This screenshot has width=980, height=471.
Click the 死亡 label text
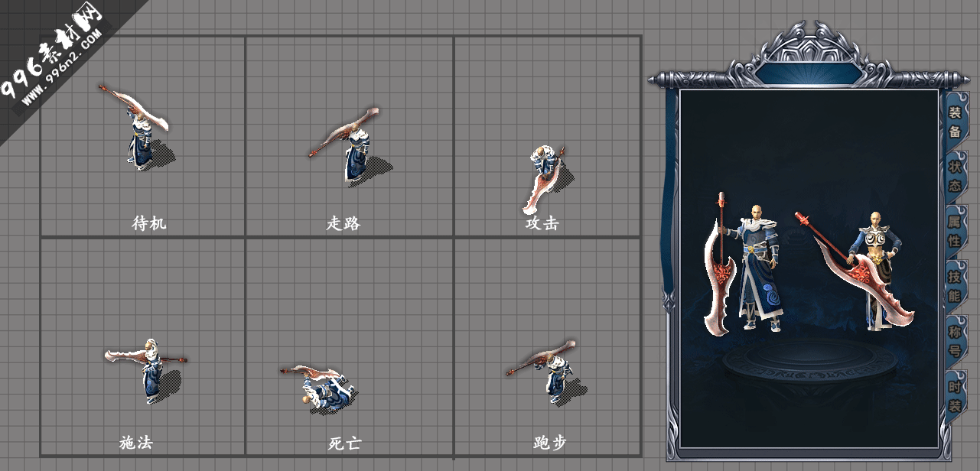tap(344, 443)
